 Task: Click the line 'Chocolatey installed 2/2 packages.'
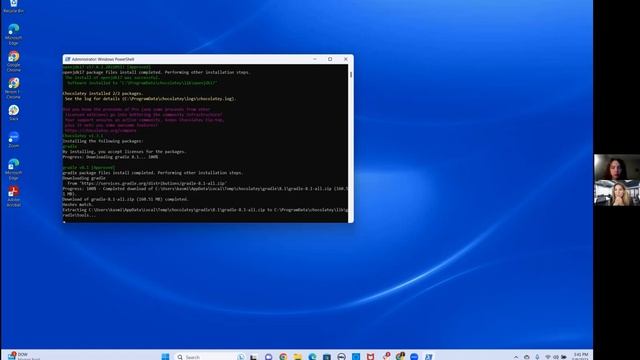[x=103, y=93]
